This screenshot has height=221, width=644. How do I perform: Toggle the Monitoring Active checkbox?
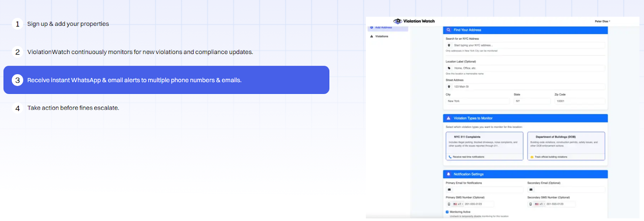pos(447,212)
